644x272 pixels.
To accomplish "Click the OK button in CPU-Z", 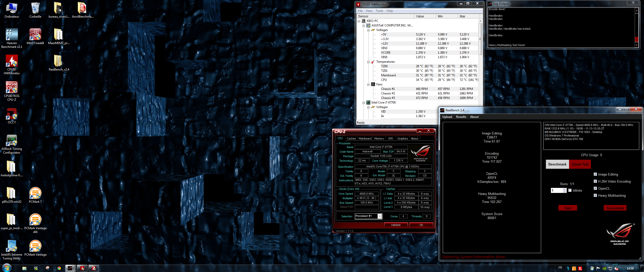I will pyautogui.click(x=421, y=225).
